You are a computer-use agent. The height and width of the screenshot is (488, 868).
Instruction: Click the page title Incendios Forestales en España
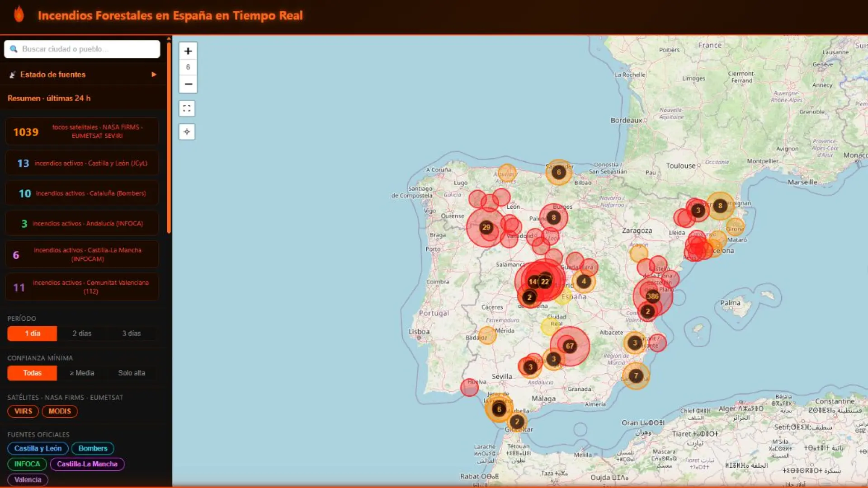[x=170, y=15]
